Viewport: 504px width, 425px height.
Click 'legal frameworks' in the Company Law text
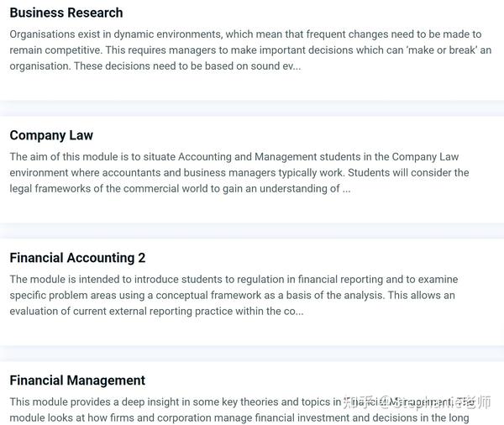point(50,189)
